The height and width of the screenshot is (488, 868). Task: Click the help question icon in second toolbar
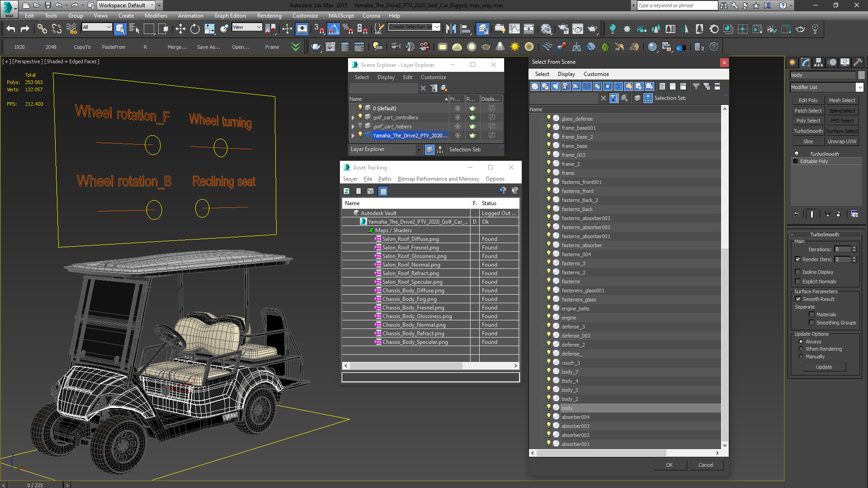click(x=714, y=47)
